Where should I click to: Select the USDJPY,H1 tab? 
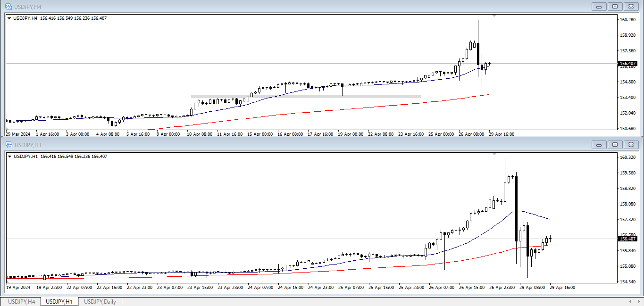point(59,302)
